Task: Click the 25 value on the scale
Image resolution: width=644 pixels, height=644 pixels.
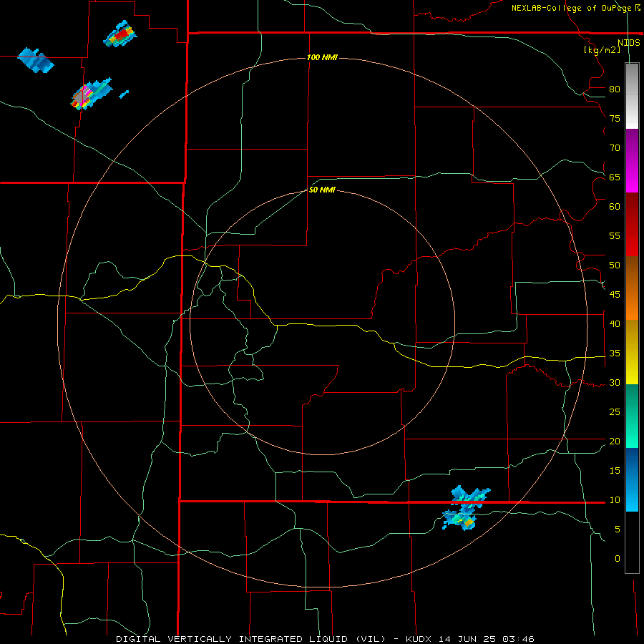Action: [x=615, y=412]
